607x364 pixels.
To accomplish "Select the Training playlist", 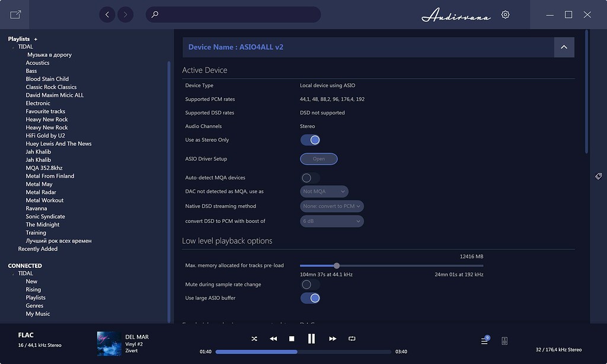I will click(36, 233).
